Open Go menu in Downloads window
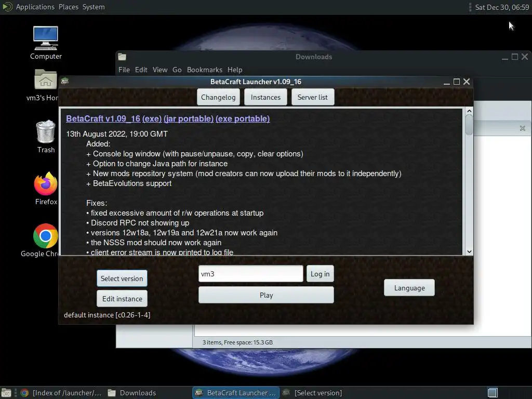 [x=177, y=70]
